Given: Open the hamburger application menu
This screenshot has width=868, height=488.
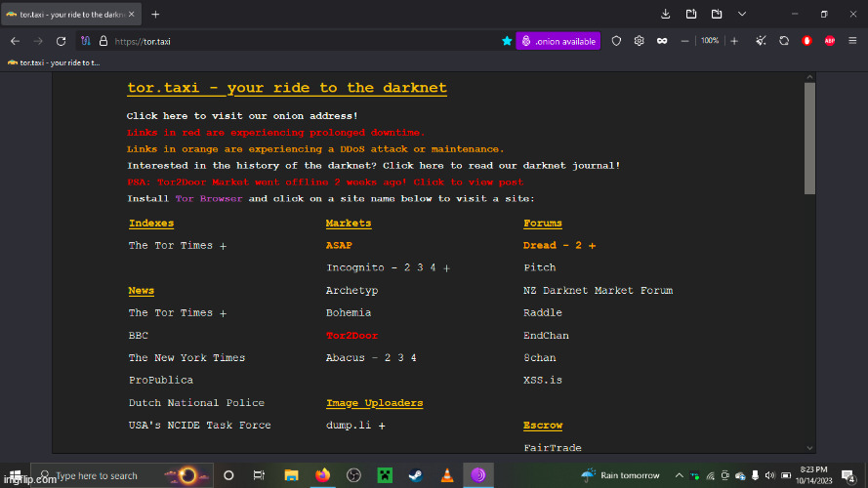Looking at the screenshot, I should point(852,41).
